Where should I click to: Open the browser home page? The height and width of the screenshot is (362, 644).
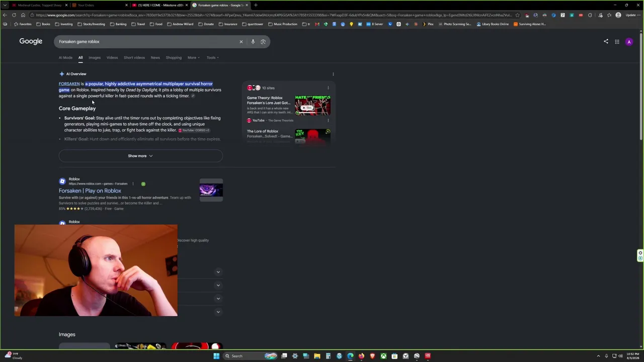[x=23, y=15]
